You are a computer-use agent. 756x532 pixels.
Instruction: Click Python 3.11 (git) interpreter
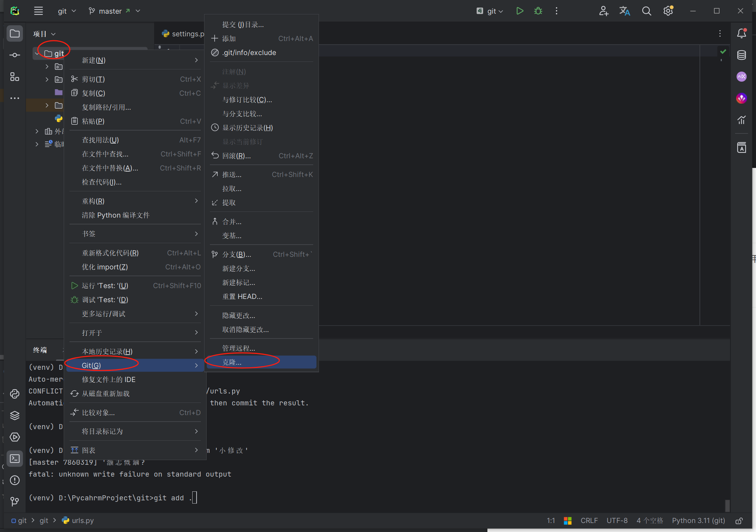[698, 520]
